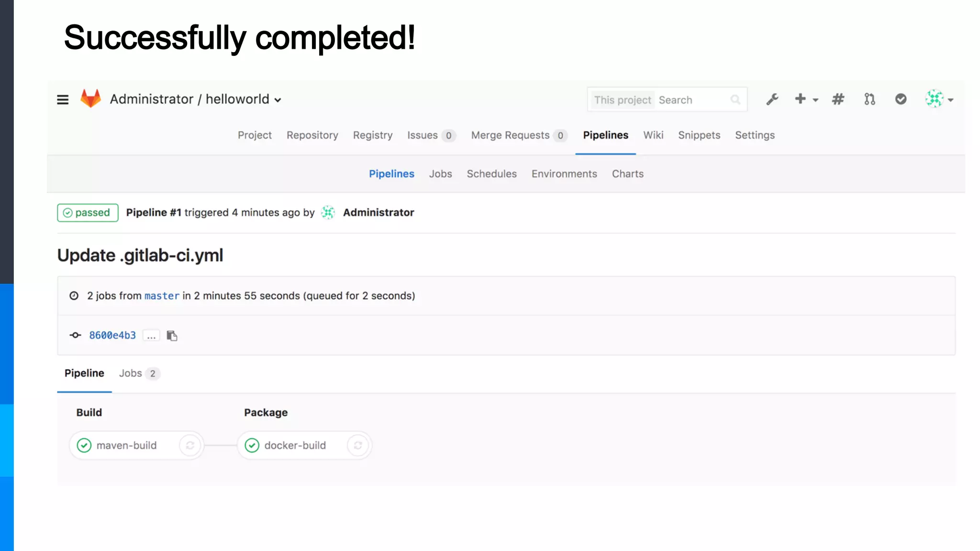Screen dimensions: 980x551
Task: Click the Pipeline #1 text
Action: click(154, 212)
